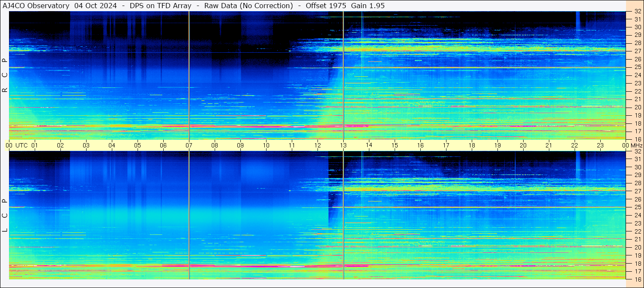Click the 03 hour tick label

(x=86, y=145)
